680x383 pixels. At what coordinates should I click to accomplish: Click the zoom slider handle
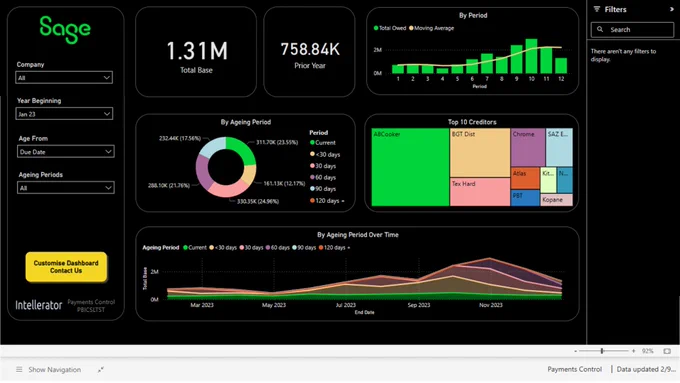(602, 351)
